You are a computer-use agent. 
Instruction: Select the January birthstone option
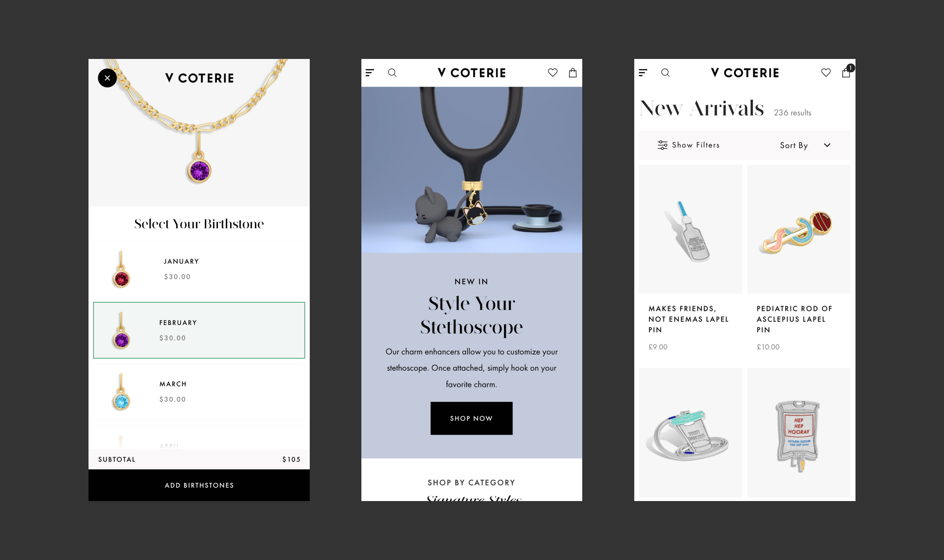point(199,269)
